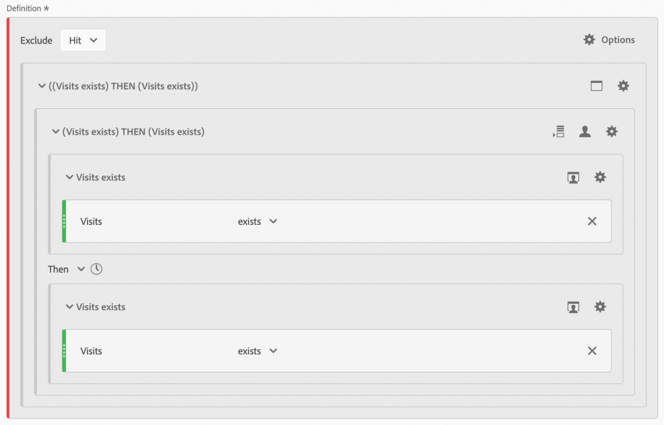This screenshot has height=425, width=664.
Task: Open gear settings for outer THEN container
Action: coord(623,86)
